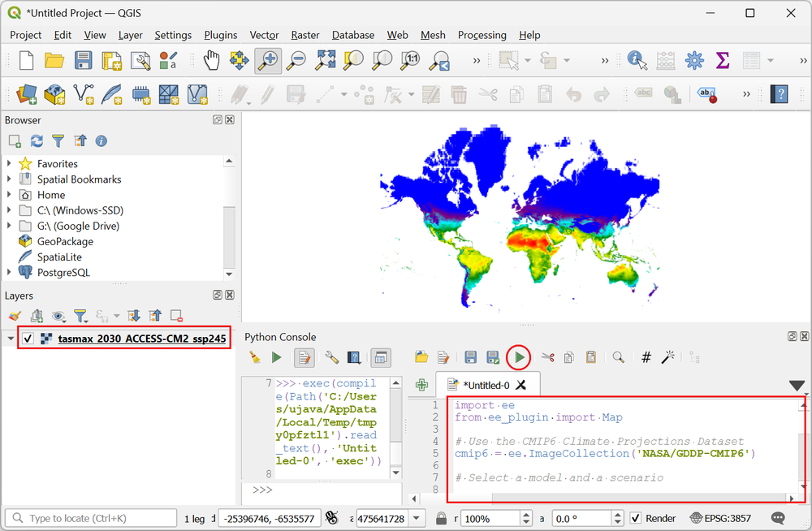This screenshot has height=531, width=812.
Task: Save the project with floppy disk icon
Action: pyautogui.click(x=83, y=61)
